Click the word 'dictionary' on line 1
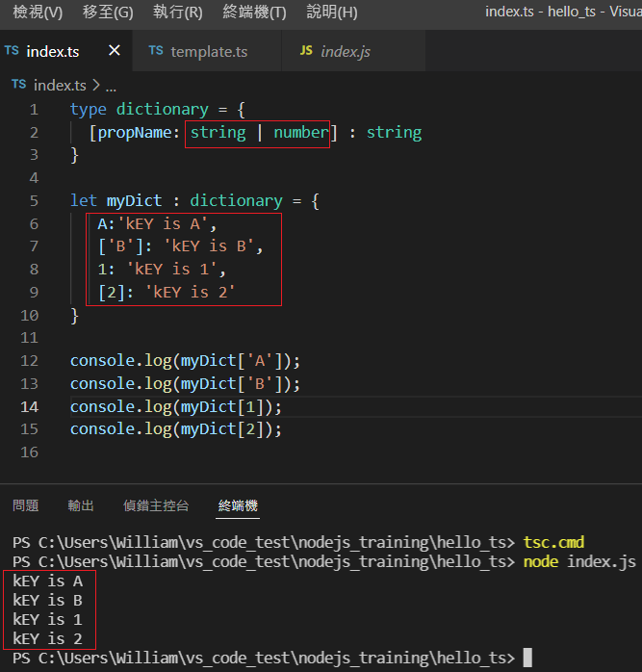The height and width of the screenshot is (672, 642). (163, 110)
